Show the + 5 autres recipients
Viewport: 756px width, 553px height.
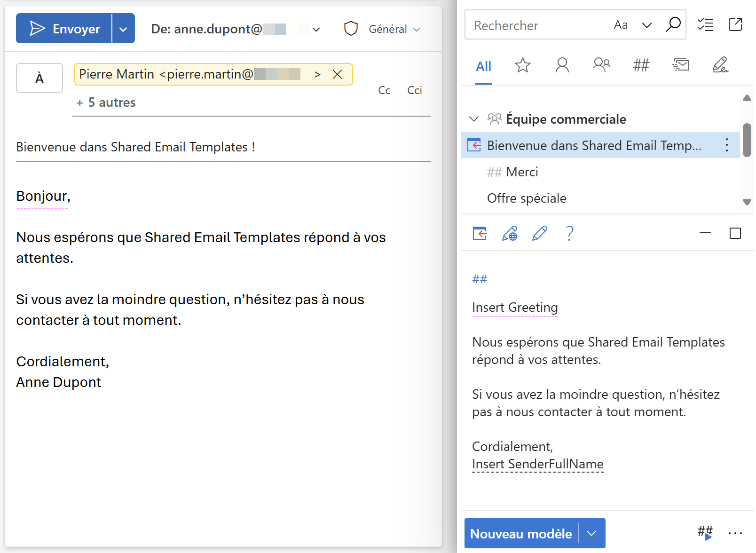106,103
